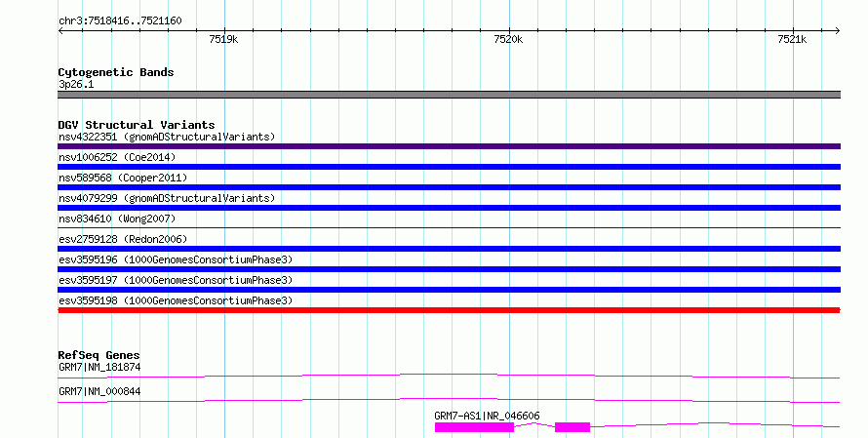The image size is (868, 438).
Task: Click the right arrowhead of the ruler
Action: (838, 30)
